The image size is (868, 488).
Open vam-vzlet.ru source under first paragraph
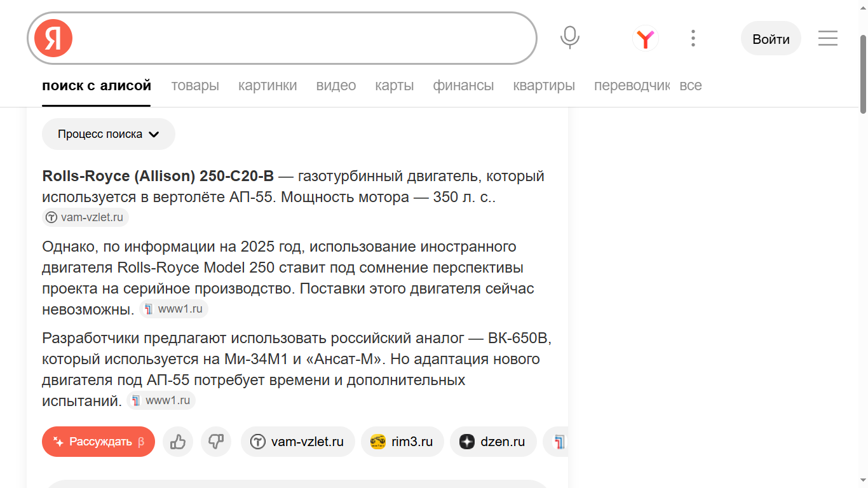point(86,217)
